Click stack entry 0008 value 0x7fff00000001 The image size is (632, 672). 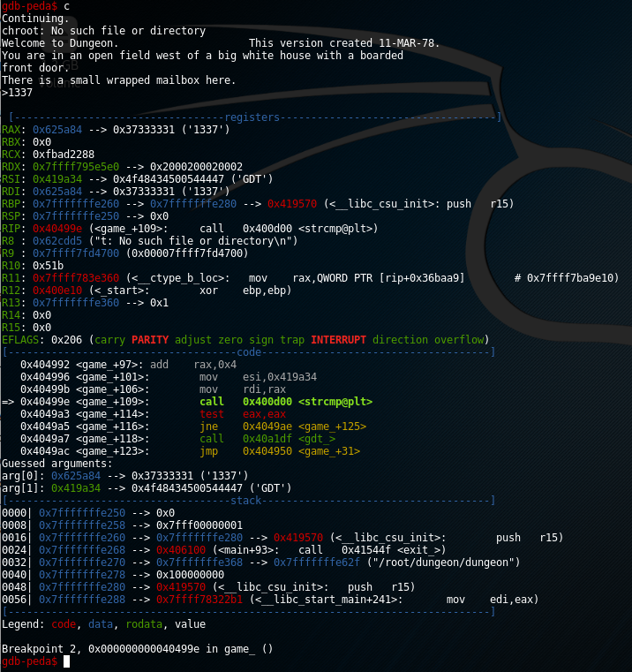click(x=199, y=525)
